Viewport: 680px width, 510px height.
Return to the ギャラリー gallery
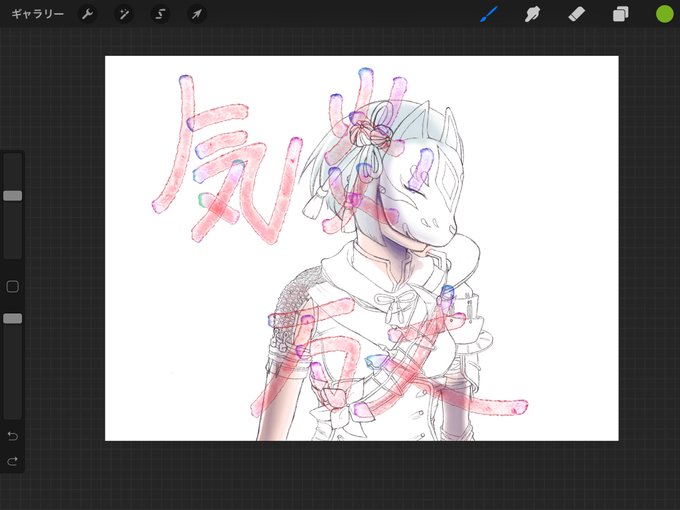click(x=38, y=14)
